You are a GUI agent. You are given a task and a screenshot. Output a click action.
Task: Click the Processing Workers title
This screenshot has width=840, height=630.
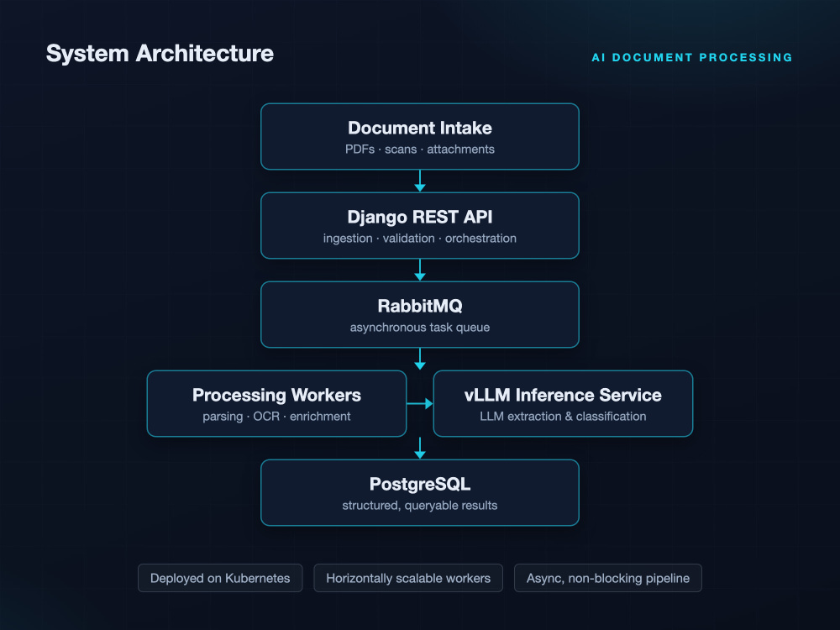[x=276, y=396]
